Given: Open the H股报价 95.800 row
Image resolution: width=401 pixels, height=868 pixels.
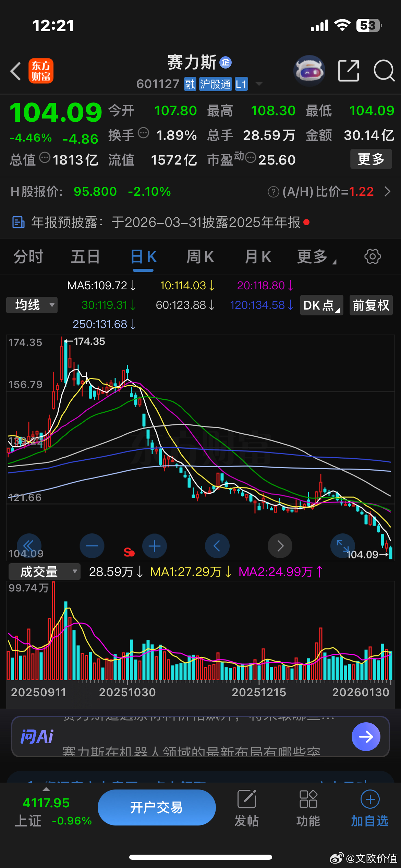Looking at the screenshot, I should (200, 191).
